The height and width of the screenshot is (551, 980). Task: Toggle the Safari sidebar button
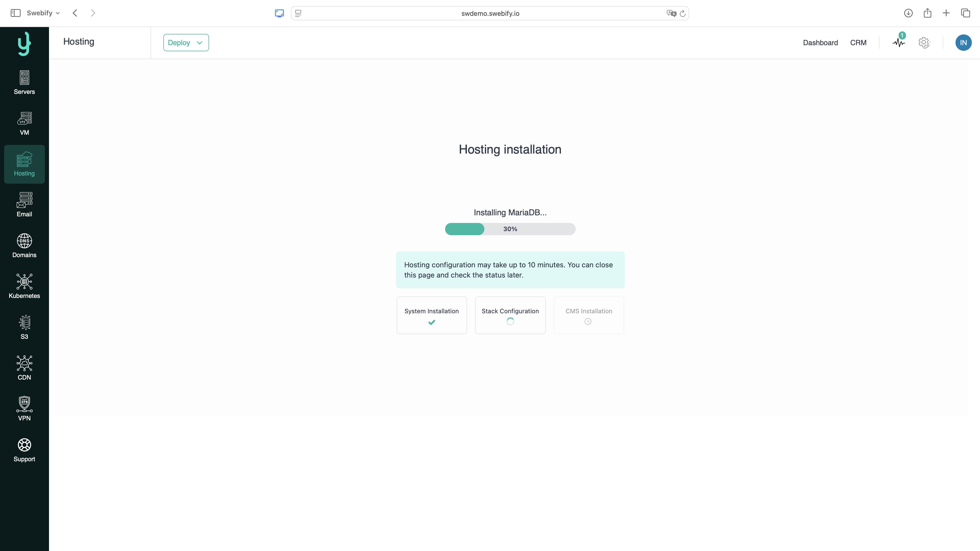pos(16,13)
